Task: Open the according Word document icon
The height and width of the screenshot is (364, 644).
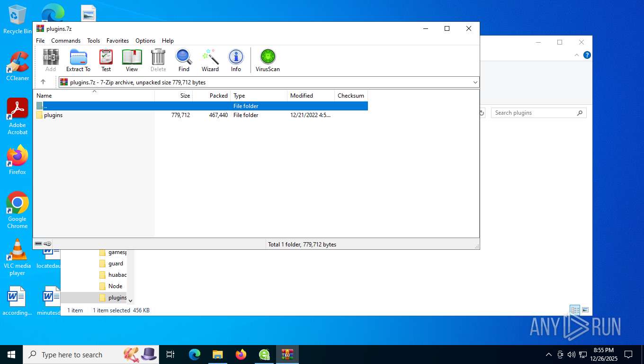Action: tap(17, 301)
